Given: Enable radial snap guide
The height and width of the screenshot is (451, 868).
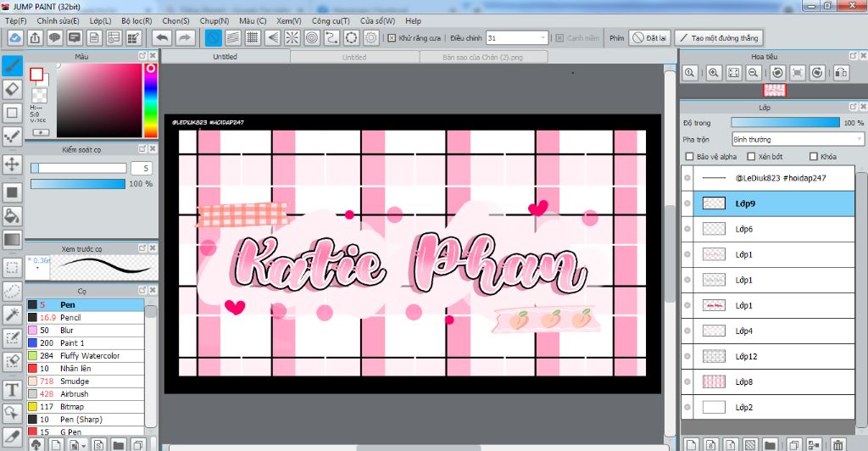Looking at the screenshot, I should click(292, 37).
